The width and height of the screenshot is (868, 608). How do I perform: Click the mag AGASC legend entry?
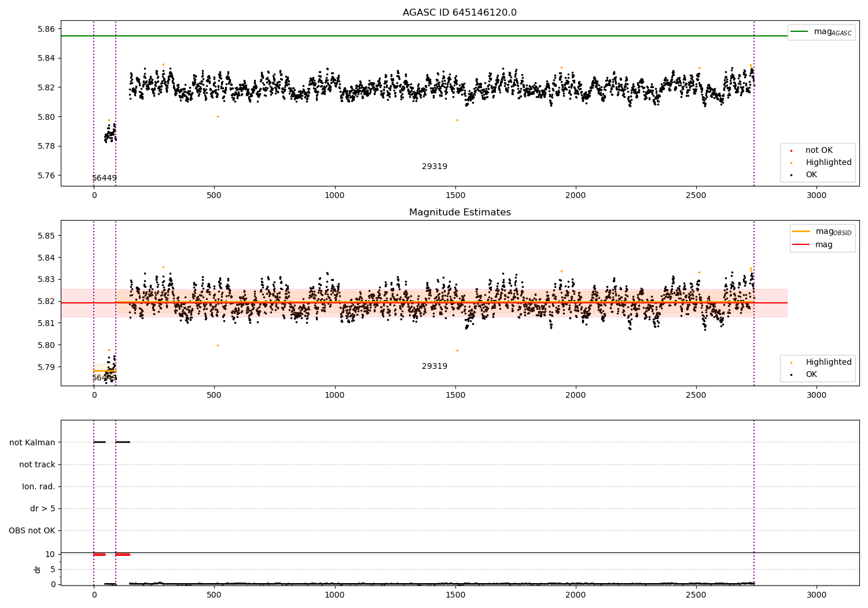tap(821, 32)
